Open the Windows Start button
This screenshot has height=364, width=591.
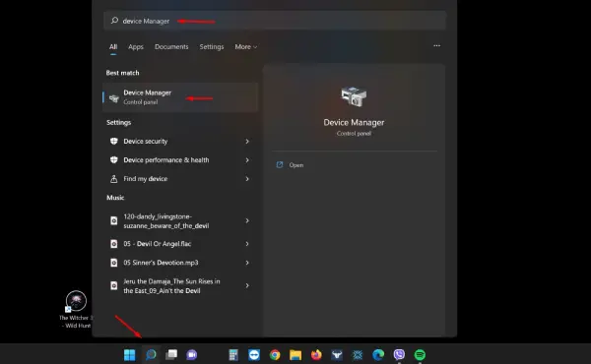pyautogui.click(x=129, y=354)
